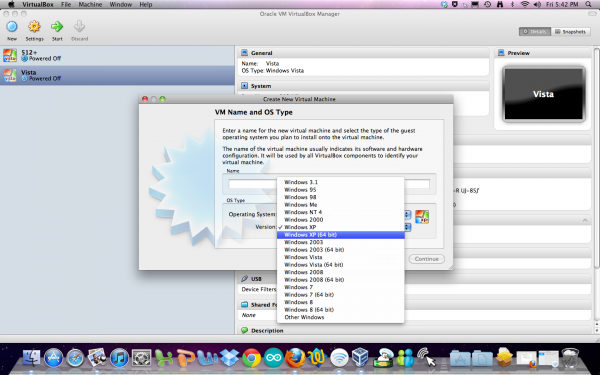
Task: Click the 'OS Type: Windows Vista' text
Action: (273, 71)
